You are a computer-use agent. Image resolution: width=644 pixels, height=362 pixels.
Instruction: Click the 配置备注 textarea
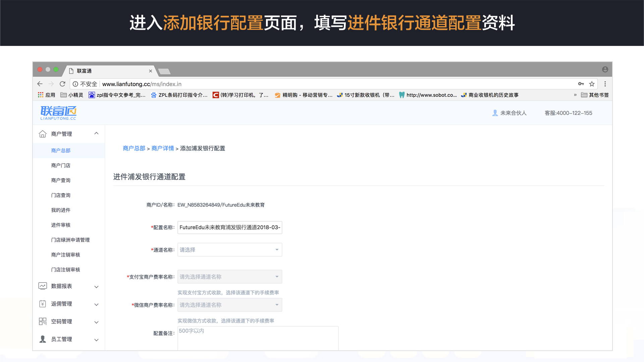[258, 338]
